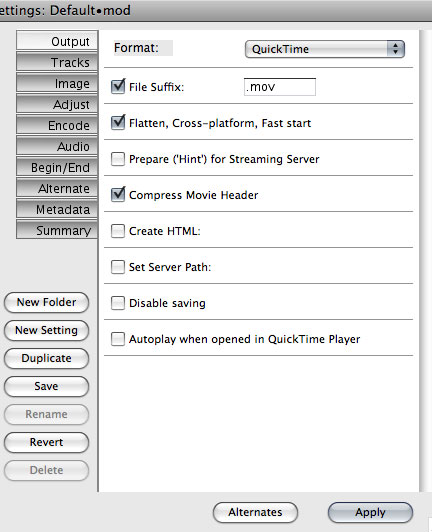
Task: Open the Format QuickTime dropdown
Action: coord(324,49)
